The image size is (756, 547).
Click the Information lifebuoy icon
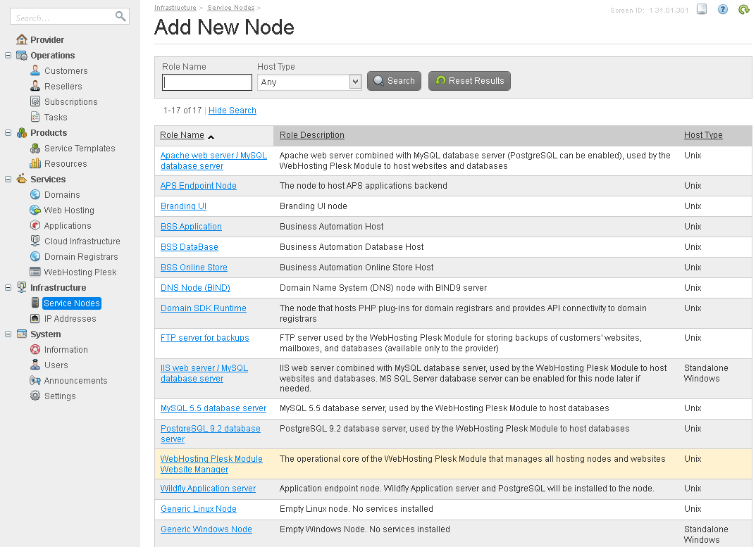coord(35,349)
